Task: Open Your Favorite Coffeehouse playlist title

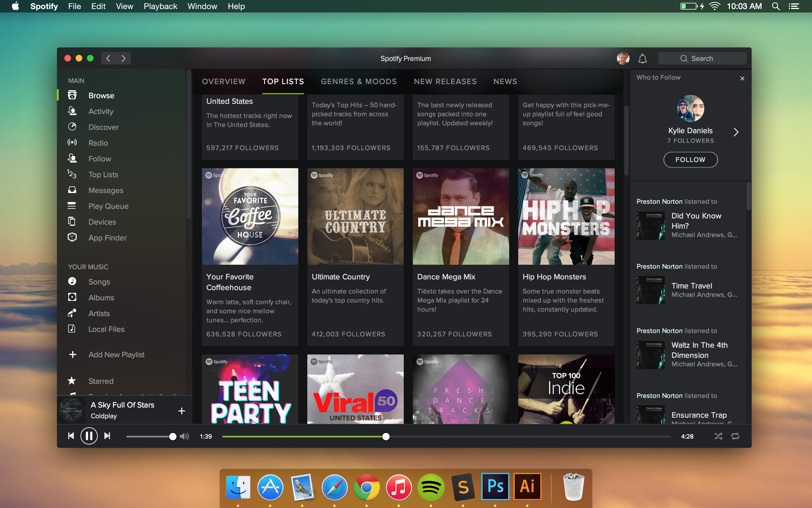Action: tap(230, 282)
